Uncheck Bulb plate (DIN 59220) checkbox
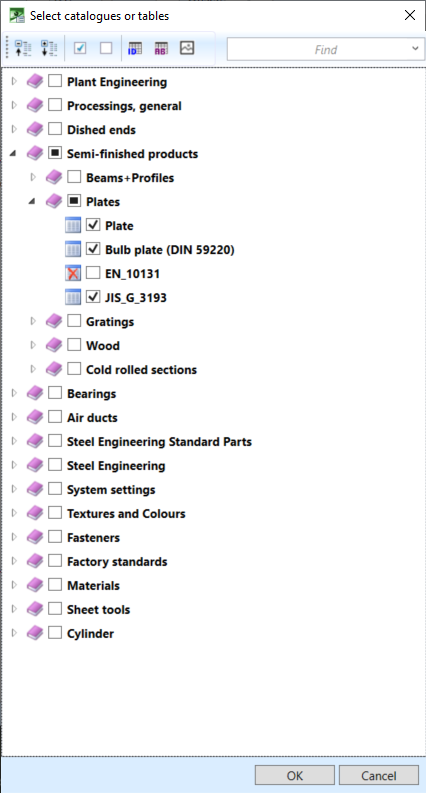The width and height of the screenshot is (426, 793). pyautogui.click(x=93, y=249)
